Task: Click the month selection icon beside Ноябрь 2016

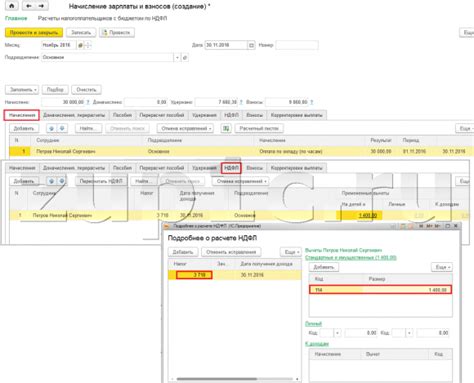Action: pos(80,45)
